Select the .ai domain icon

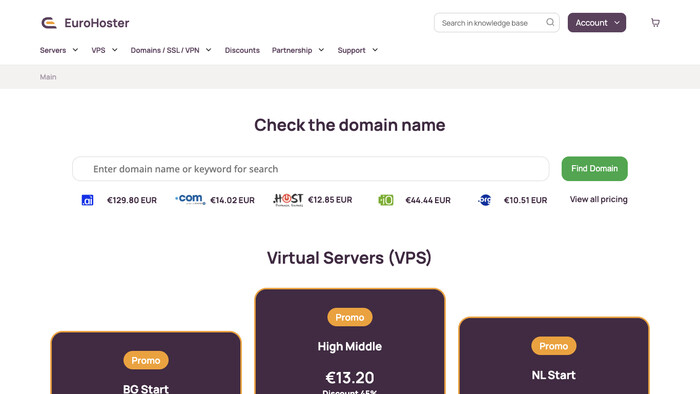pyautogui.click(x=88, y=200)
